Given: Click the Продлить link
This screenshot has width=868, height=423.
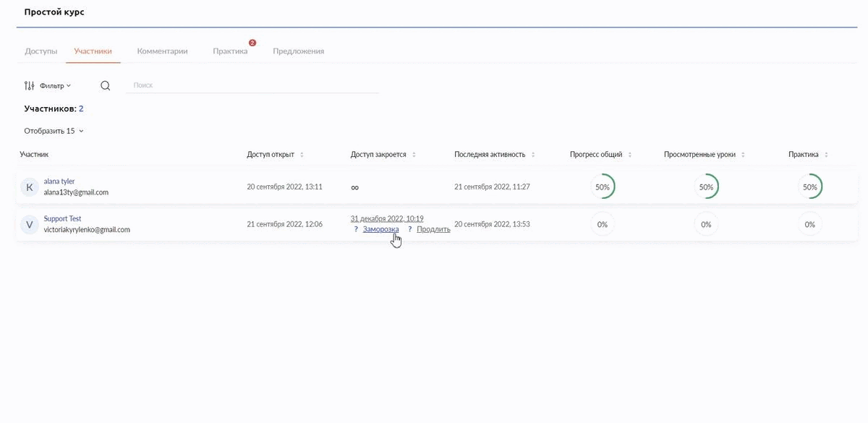Looking at the screenshot, I should (x=433, y=229).
